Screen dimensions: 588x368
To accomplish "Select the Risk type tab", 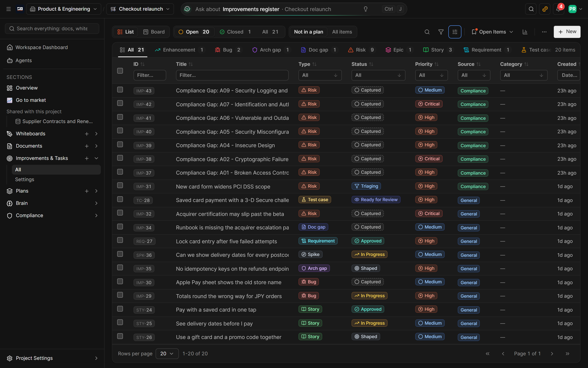I will point(362,50).
